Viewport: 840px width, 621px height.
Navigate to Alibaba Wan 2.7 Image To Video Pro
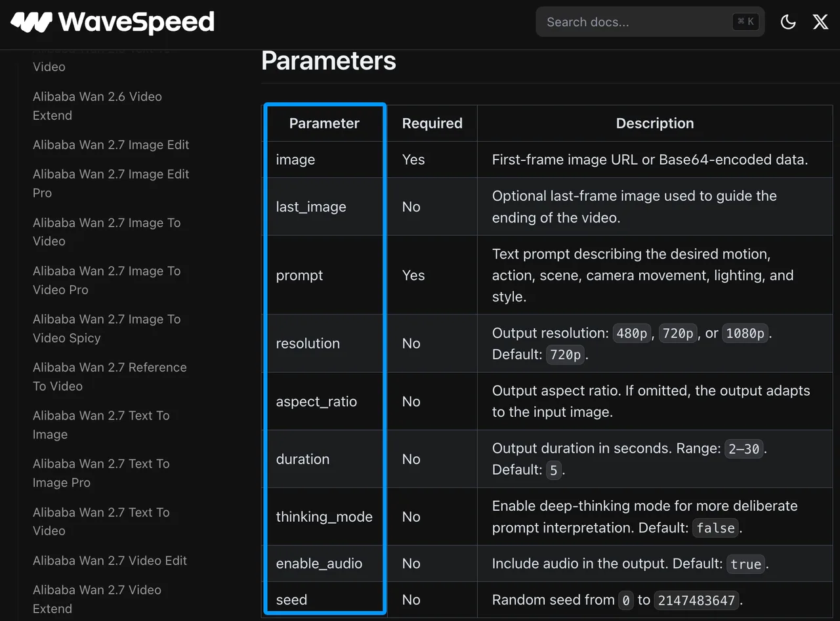click(x=106, y=280)
